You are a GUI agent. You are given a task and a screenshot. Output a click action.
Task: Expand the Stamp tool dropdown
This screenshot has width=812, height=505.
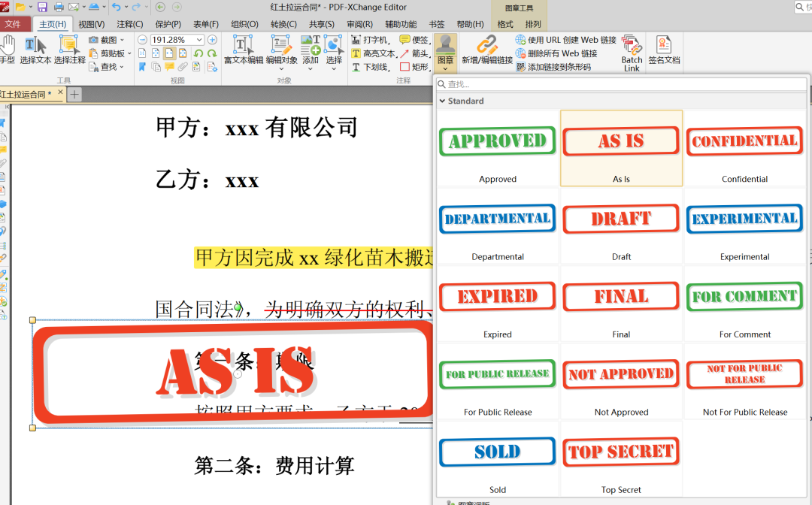(445, 68)
